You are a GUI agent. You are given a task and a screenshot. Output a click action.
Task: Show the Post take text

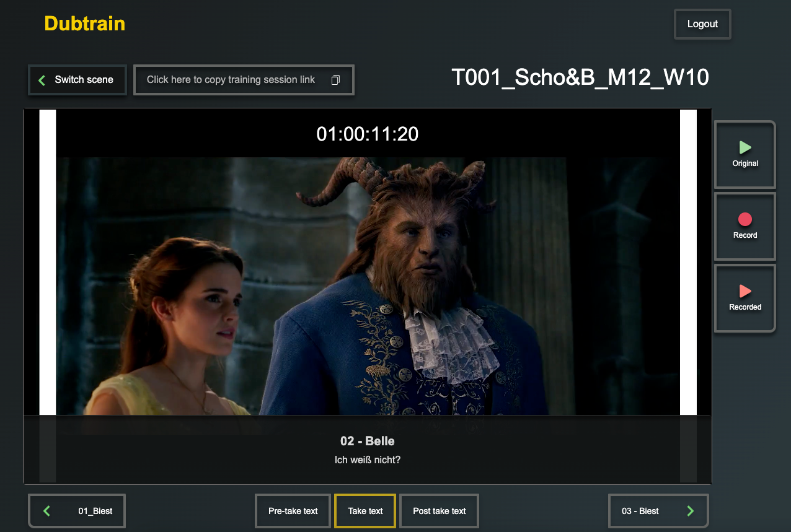[x=440, y=511]
